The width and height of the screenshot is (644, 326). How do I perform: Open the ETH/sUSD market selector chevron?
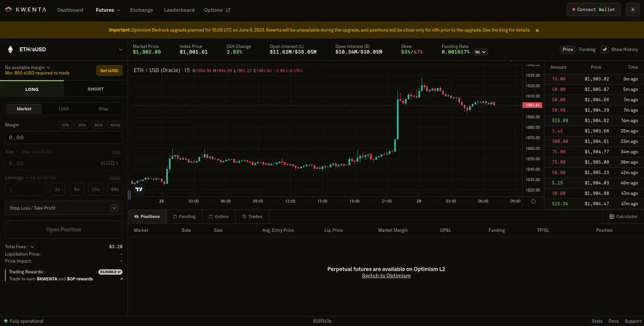tap(120, 49)
